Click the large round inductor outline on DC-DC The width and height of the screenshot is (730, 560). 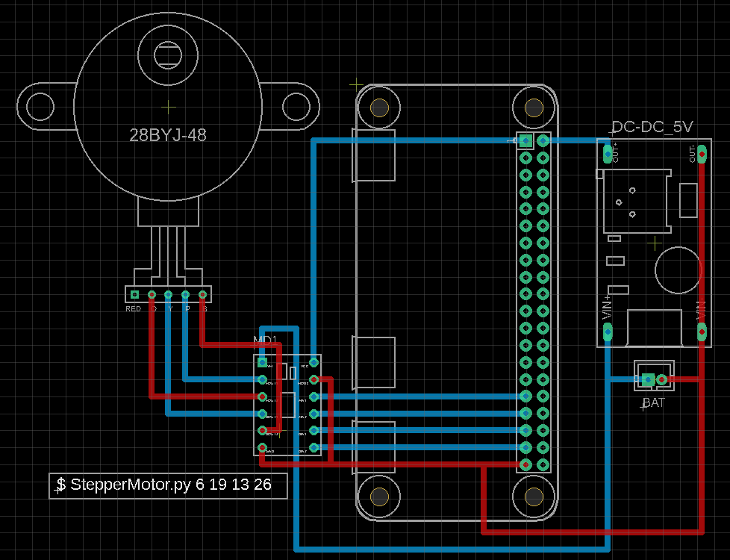678,270
